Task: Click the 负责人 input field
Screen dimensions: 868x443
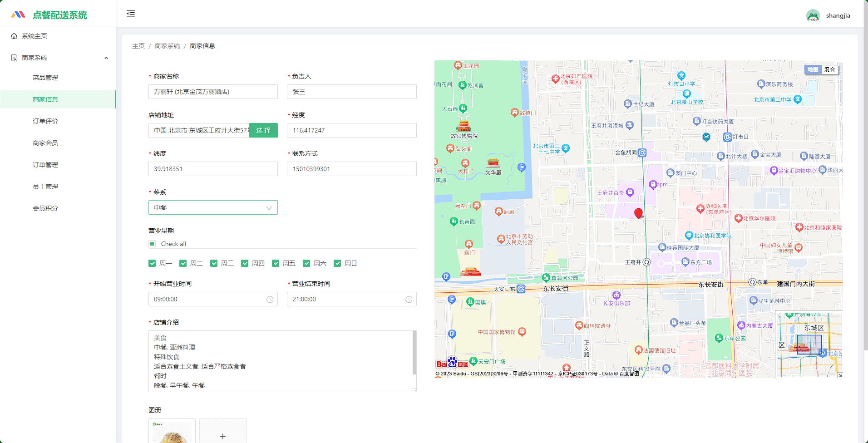Action: click(352, 92)
